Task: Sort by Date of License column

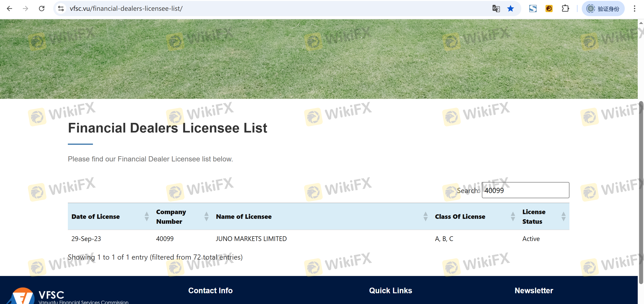Action: tap(96, 216)
